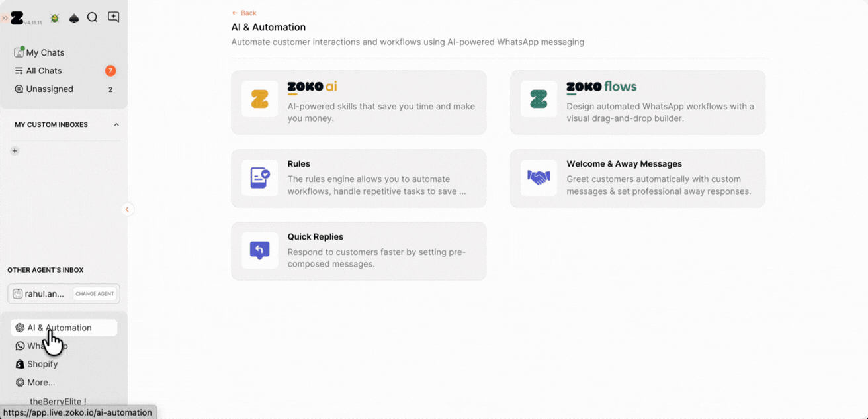Open the Quick Replies card
The height and width of the screenshot is (419, 868).
359,251
